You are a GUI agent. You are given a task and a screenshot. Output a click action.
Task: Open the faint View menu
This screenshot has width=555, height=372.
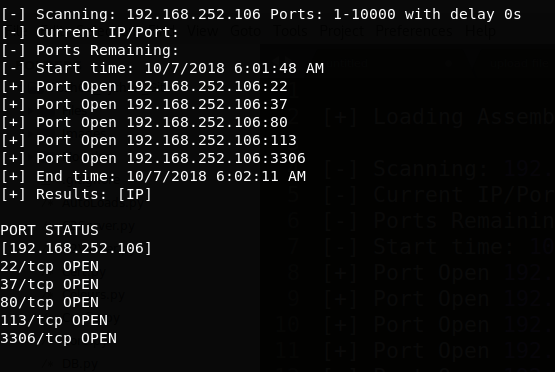(202, 31)
